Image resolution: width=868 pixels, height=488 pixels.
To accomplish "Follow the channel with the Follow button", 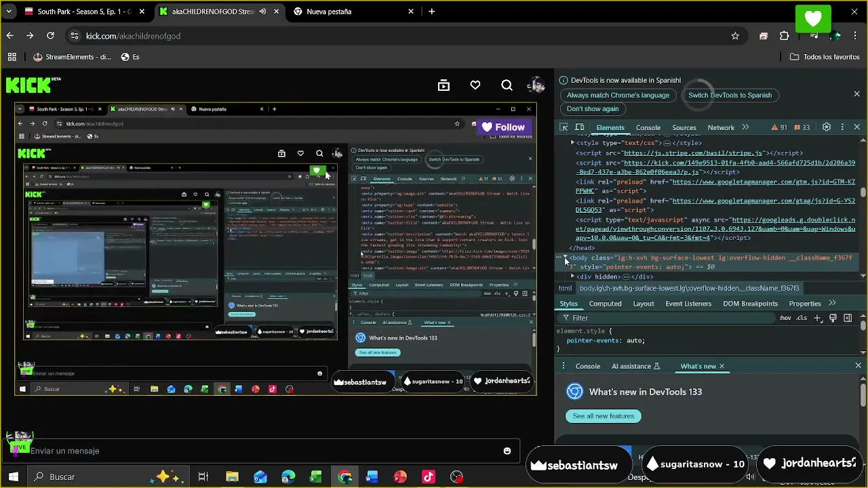I will [503, 127].
